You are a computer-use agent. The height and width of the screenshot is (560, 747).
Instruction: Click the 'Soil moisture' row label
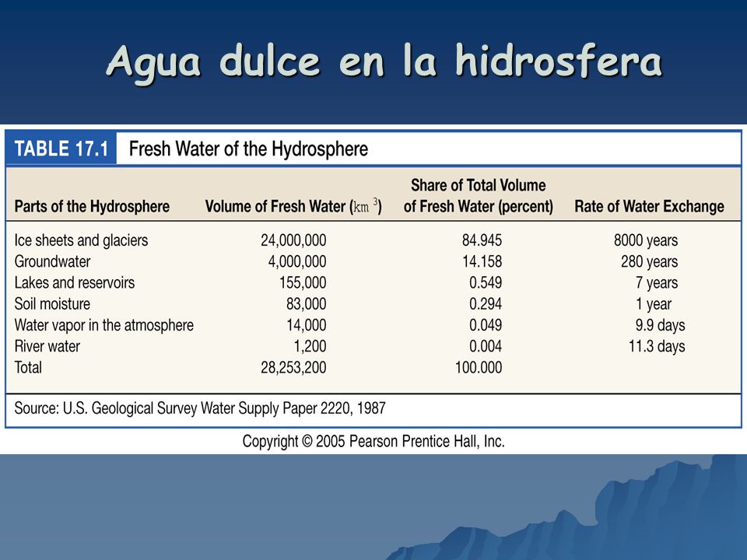pyautogui.click(x=52, y=304)
